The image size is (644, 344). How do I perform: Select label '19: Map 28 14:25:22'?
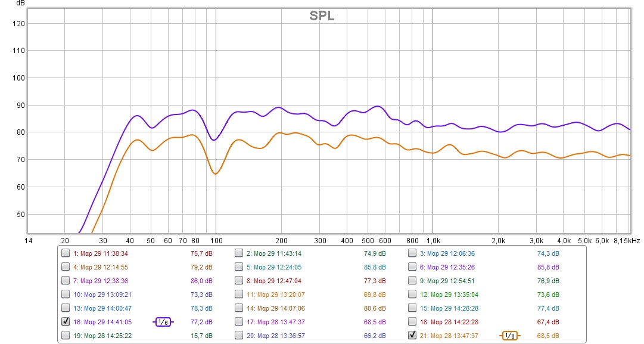point(102,336)
